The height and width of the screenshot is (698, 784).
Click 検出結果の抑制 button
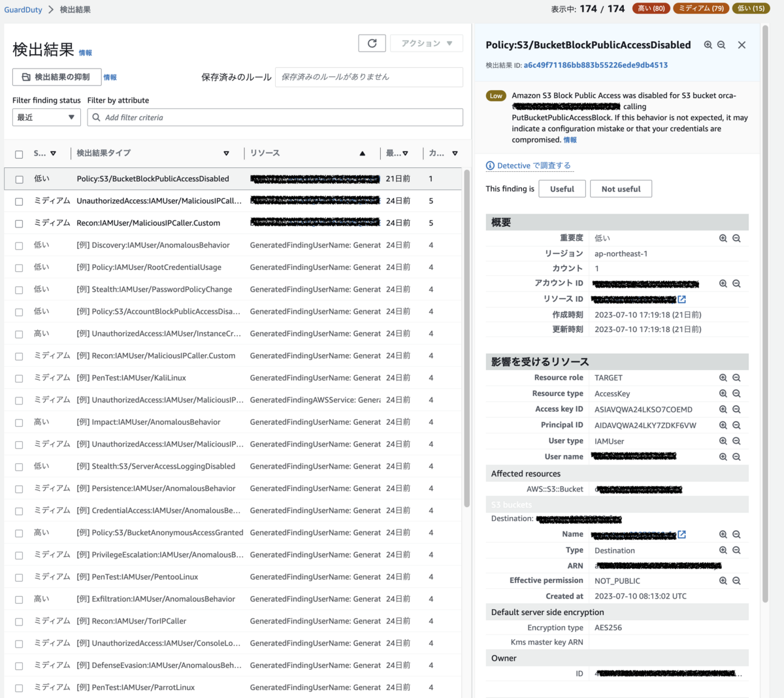[56, 77]
